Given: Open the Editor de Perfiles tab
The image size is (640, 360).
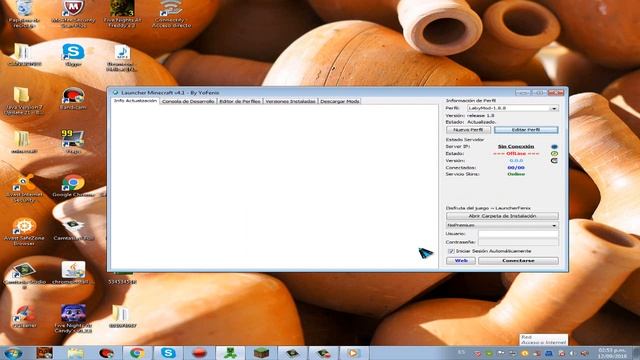Looking at the screenshot, I should click(x=240, y=101).
